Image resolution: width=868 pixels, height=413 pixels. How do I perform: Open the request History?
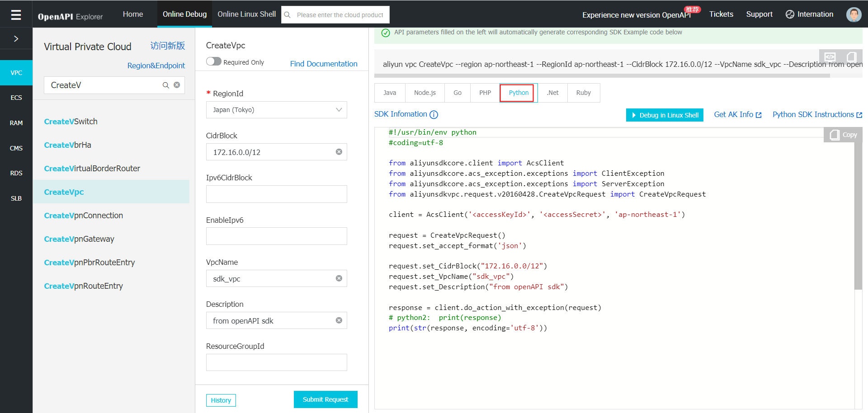click(221, 400)
